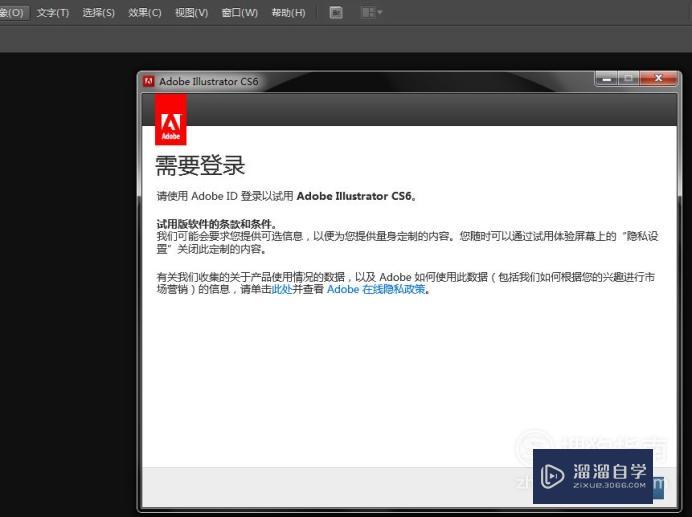Open the Adobe 在线隐私政策 link
The width and height of the screenshot is (692, 517).
tap(376, 290)
